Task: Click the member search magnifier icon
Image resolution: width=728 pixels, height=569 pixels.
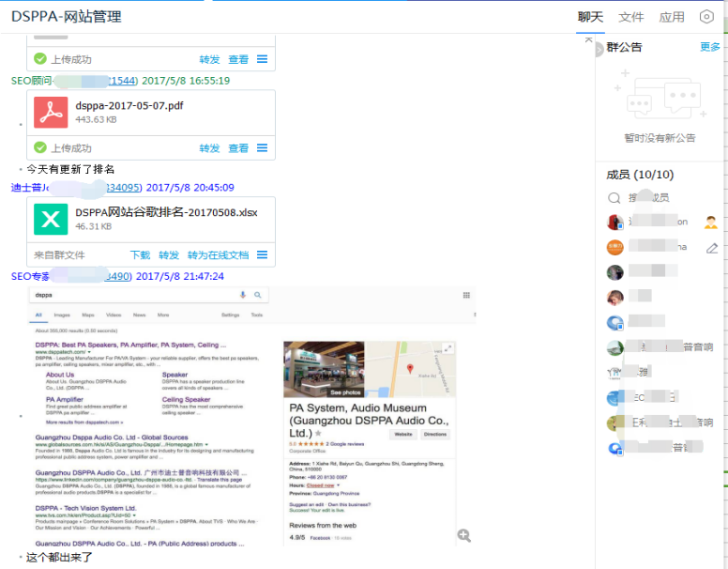Action: coord(614,198)
